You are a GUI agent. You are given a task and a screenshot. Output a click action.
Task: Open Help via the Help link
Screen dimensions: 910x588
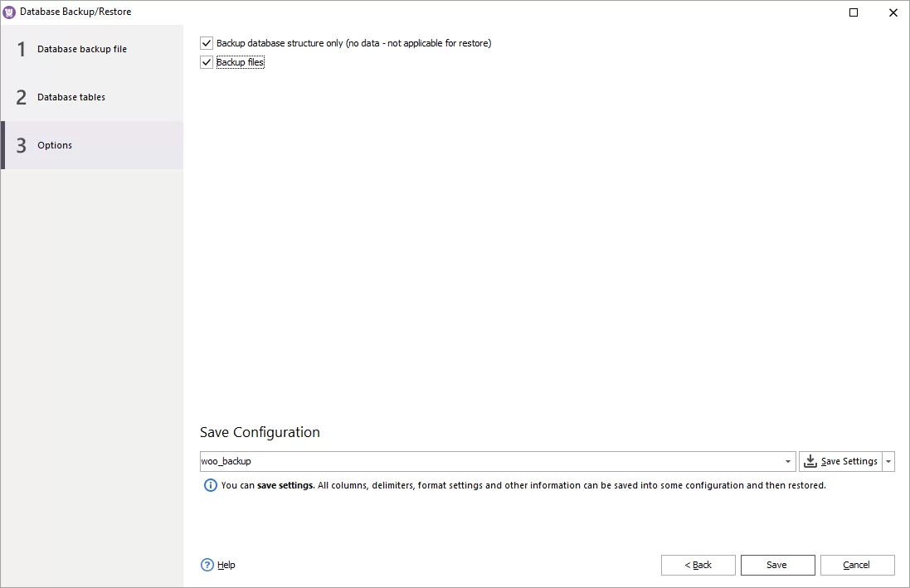pos(224,565)
